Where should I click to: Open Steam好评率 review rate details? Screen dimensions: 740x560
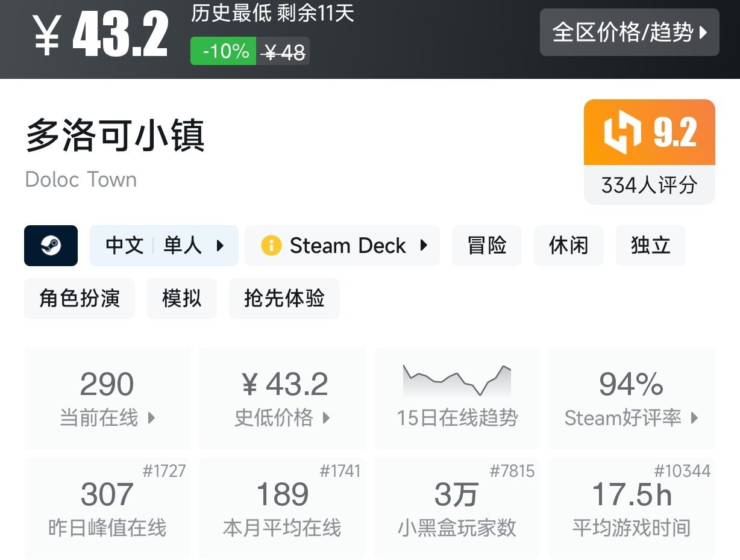pos(632,398)
